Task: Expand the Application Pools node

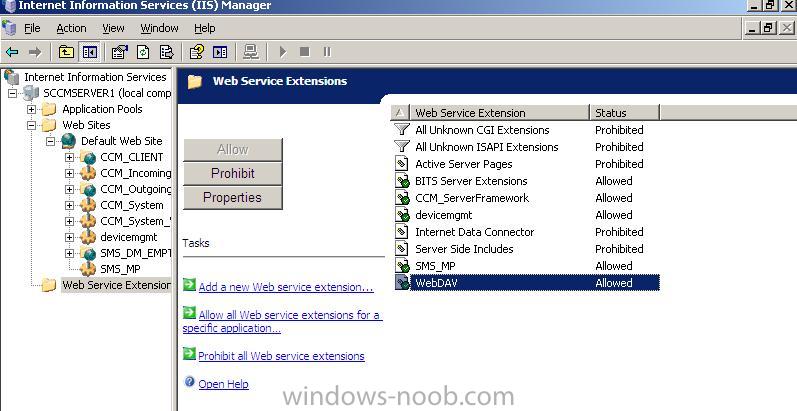Action: 32,109
